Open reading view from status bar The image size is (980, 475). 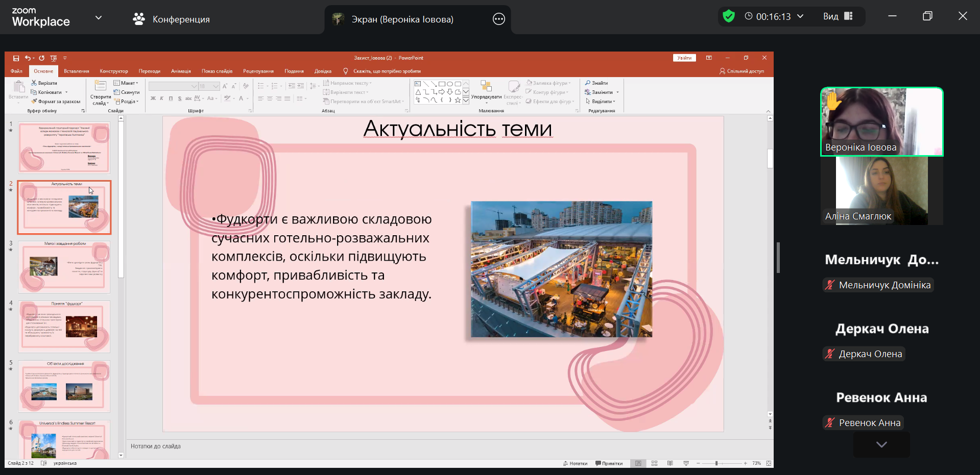(670, 463)
